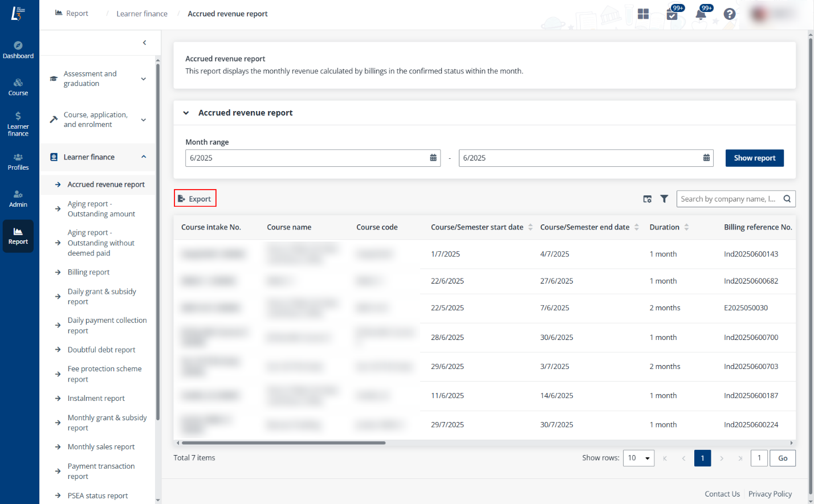This screenshot has height=504, width=814.
Task: Open the start month calendar picker
Action: 433,158
